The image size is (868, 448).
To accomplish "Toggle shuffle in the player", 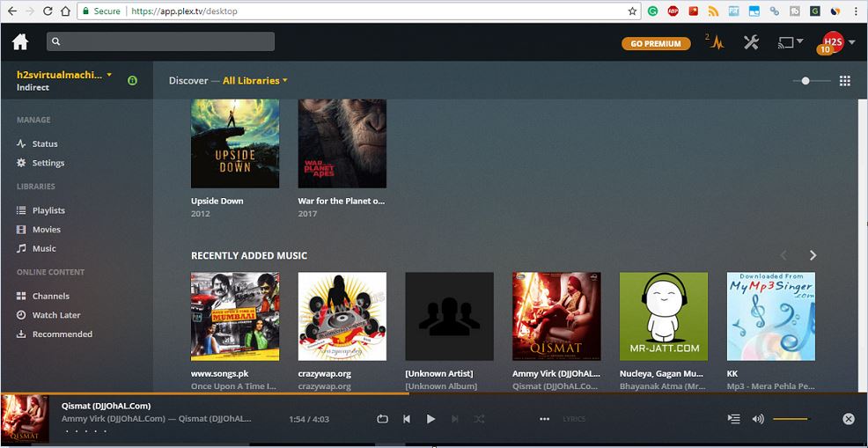I will [x=479, y=419].
